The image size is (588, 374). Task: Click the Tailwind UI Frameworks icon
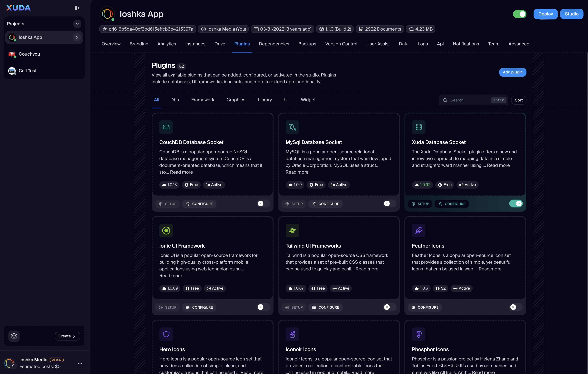(x=292, y=230)
